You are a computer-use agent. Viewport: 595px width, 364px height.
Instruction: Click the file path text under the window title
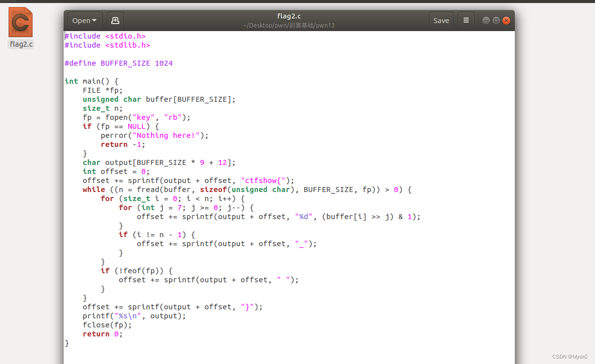point(289,25)
